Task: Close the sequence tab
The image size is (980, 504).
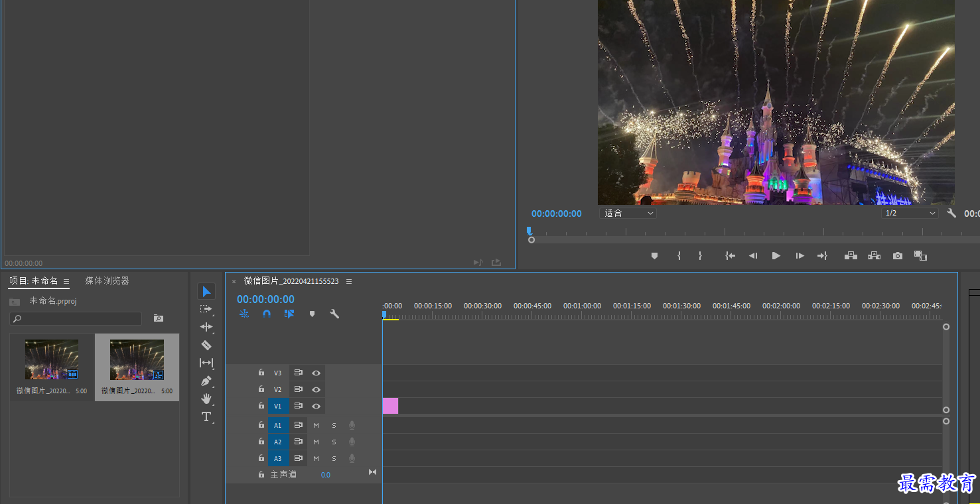Action: click(234, 282)
